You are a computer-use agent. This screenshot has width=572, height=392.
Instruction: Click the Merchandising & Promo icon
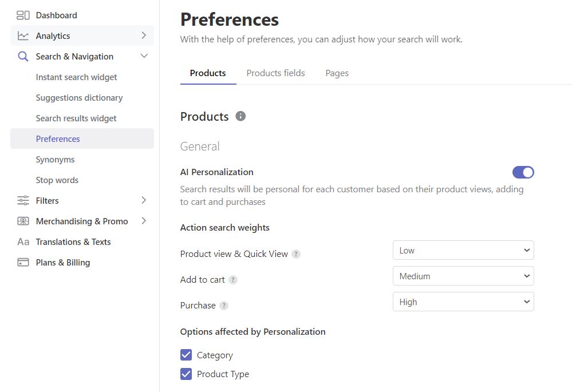[23, 221]
